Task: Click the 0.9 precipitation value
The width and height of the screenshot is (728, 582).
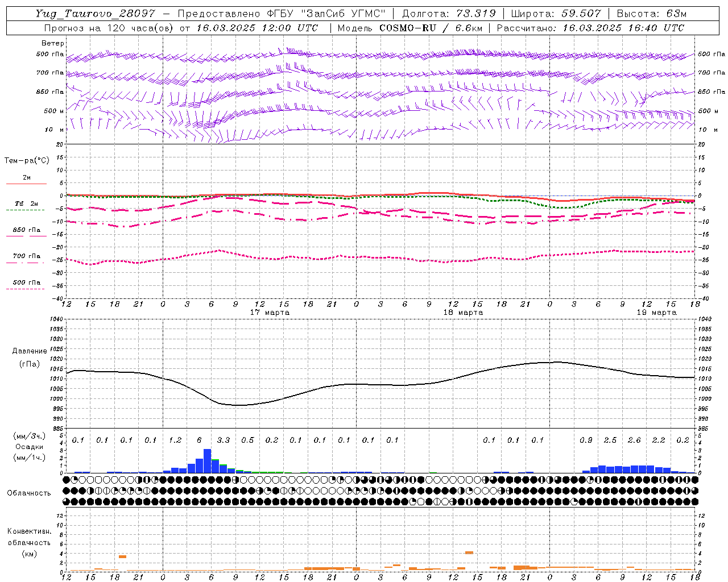Action: coord(586,440)
